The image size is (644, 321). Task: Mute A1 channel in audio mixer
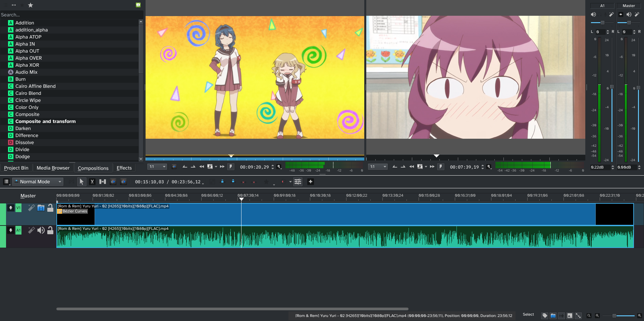593,14
